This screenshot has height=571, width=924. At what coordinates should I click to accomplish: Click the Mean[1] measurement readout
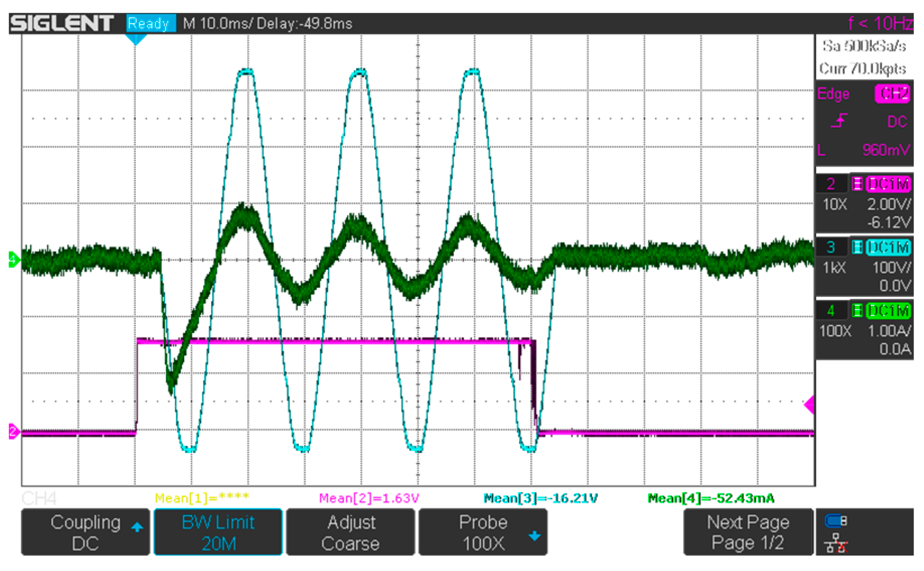[202, 498]
